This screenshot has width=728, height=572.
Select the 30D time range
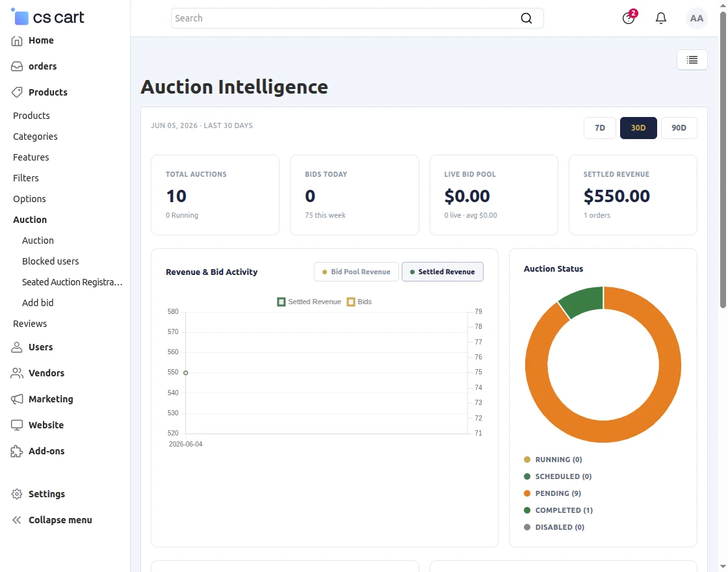638,128
